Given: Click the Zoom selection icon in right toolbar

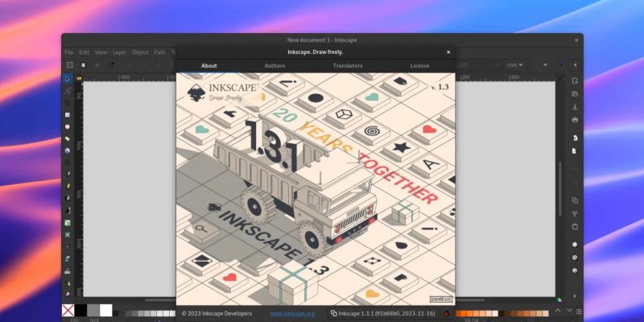Looking at the screenshot, I should point(575,245).
